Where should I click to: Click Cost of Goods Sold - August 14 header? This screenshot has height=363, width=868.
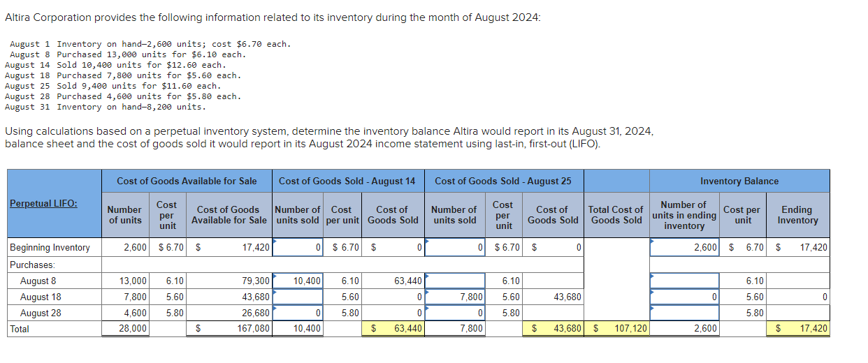click(347, 181)
